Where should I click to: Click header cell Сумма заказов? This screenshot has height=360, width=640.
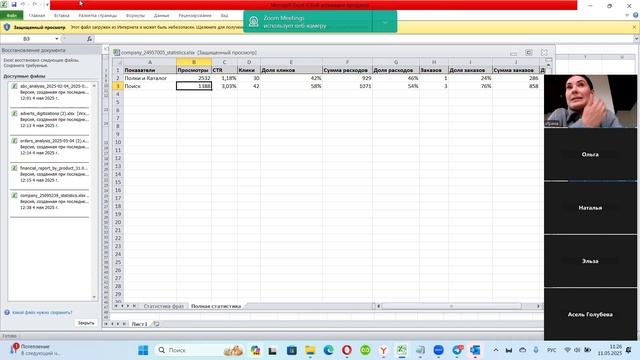click(x=516, y=70)
